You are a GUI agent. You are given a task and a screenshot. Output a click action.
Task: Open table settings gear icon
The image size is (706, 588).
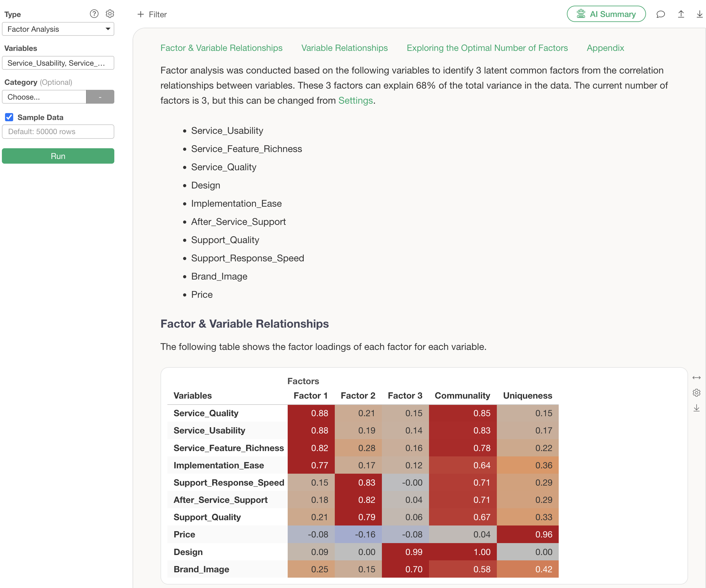[x=696, y=393]
